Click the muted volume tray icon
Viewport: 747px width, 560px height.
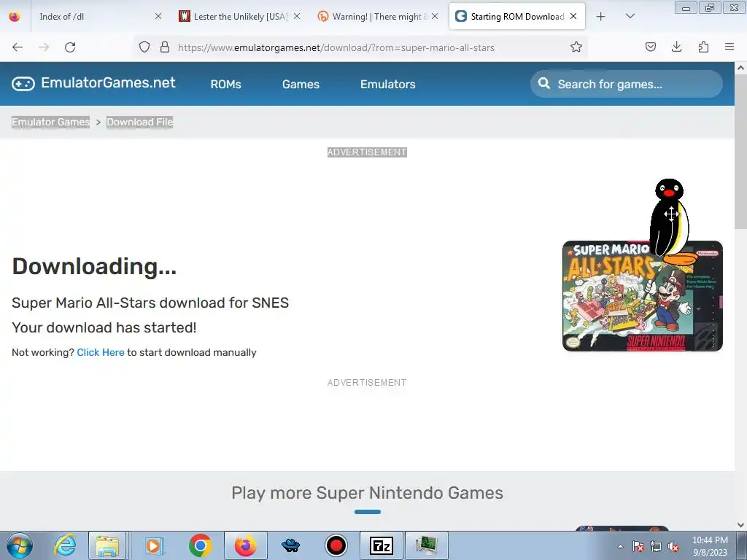tap(673, 546)
